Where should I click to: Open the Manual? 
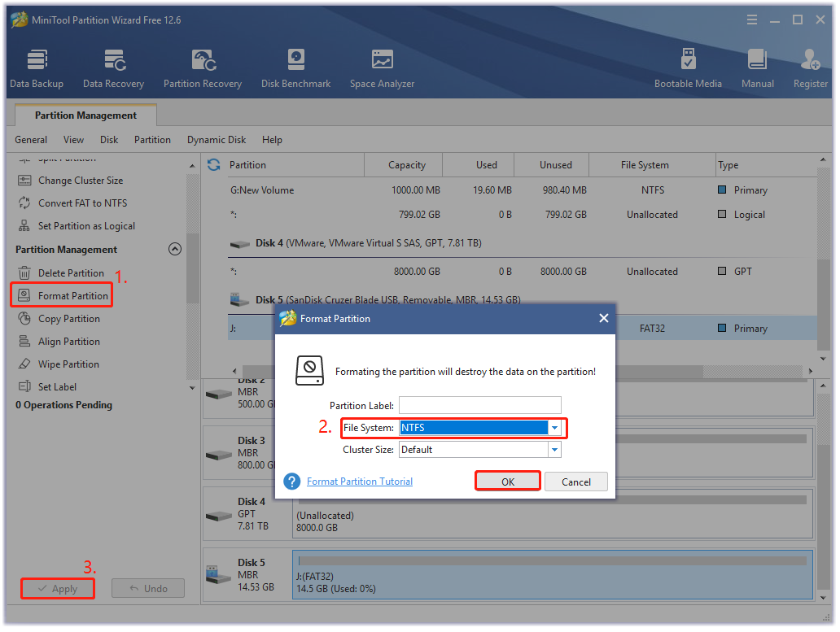(x=758, y=68)
